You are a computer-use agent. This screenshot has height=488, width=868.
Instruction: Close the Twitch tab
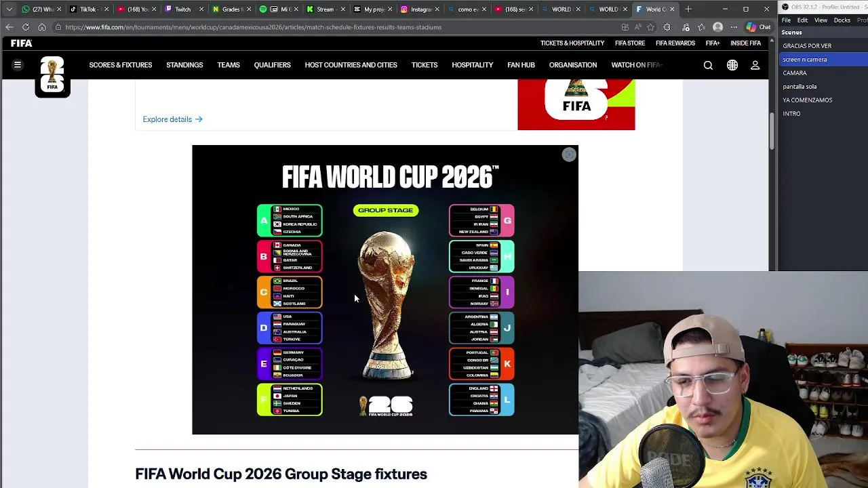click(201, 9)
